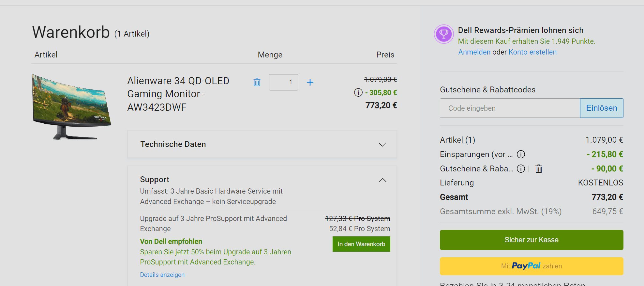The height and width of the screenshot is (286, 644).
Task: Open info icon next to -305,80 € discount
Action: (x=358, y=93)
